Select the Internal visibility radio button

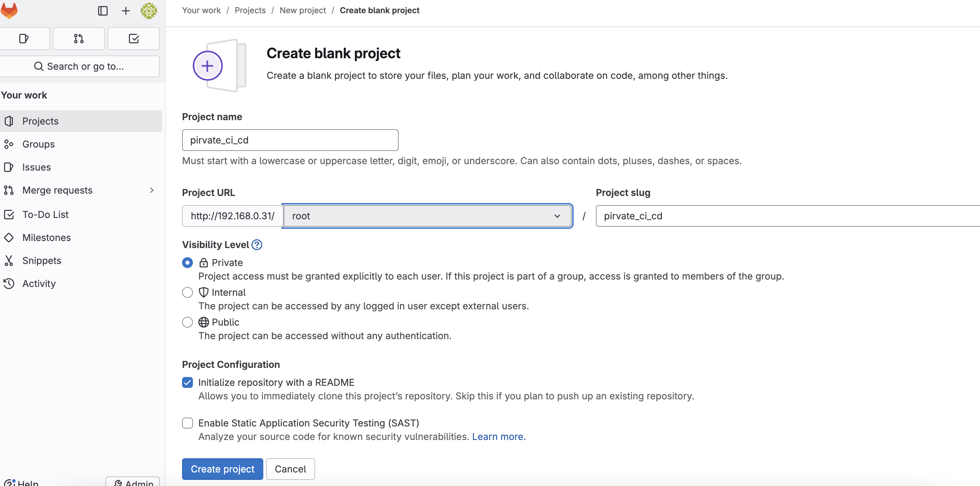187,292
